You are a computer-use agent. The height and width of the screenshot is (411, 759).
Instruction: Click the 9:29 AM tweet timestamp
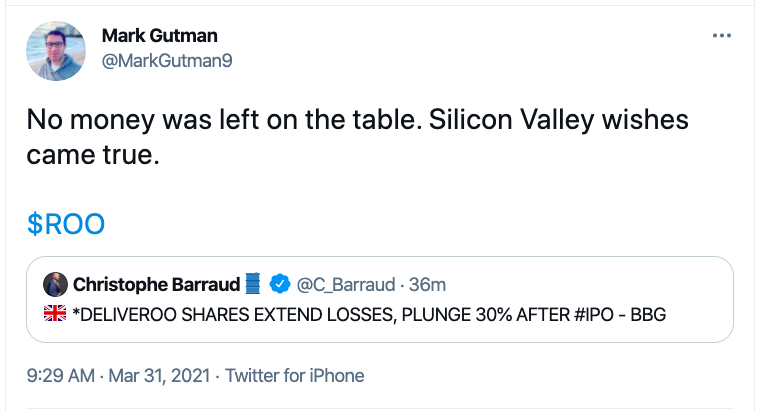62,376
